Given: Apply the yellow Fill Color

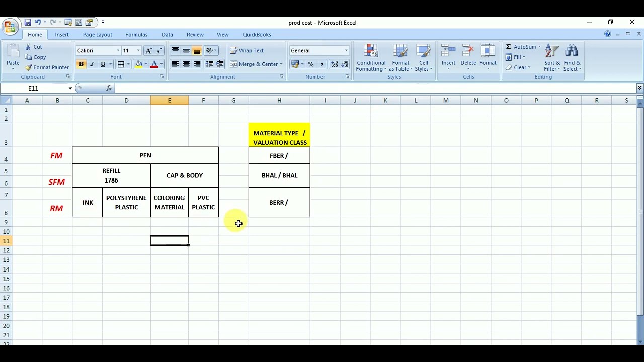Looking at the screenshot, I should click(138, 64).
